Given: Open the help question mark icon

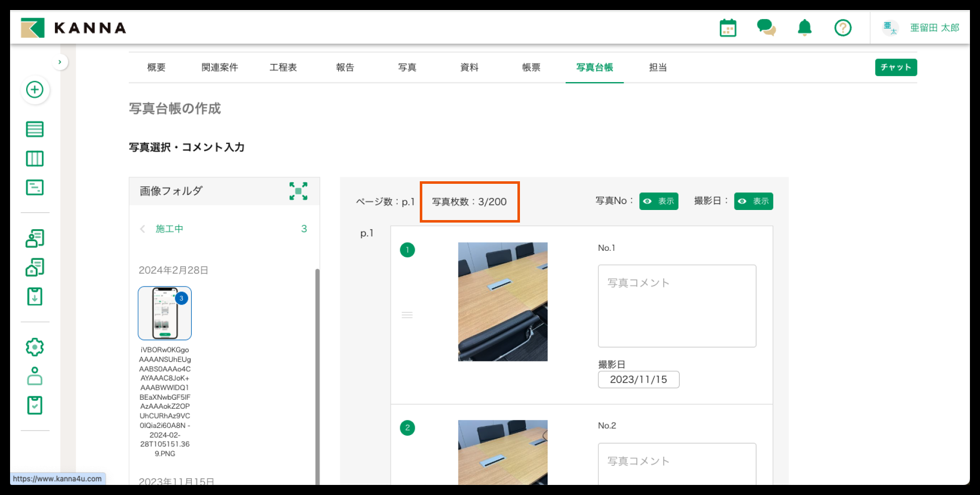Looking at the screenshot, I should (x=843, y=28).
